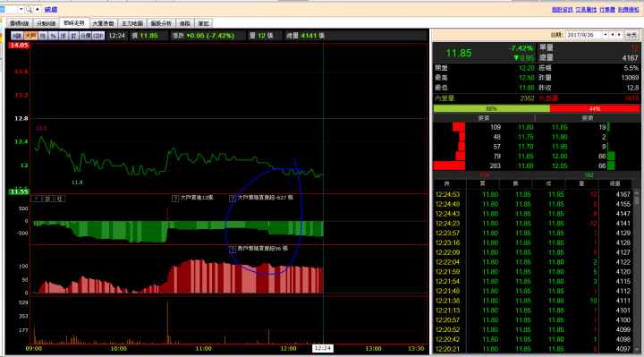The width and height of the screenshot is (644, 357).
Task: Click the plus icon next to search
Action: pos(38,9)
